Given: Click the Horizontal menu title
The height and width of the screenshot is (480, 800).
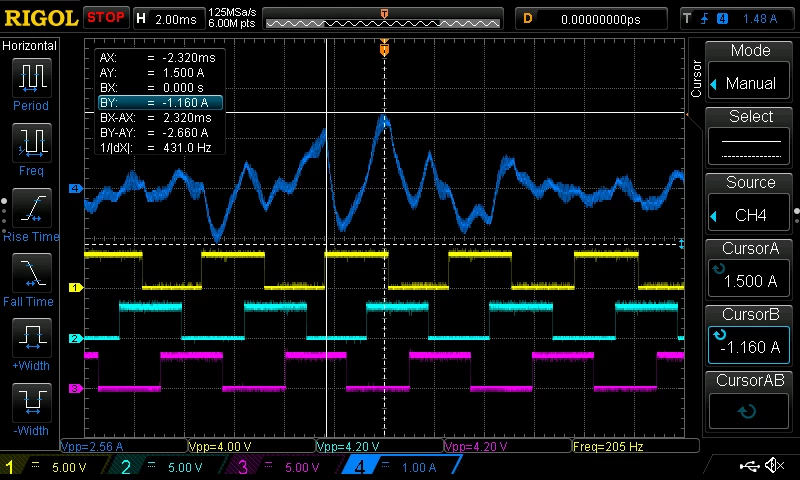Looking at the screenshot, I should tap(29, 46).
